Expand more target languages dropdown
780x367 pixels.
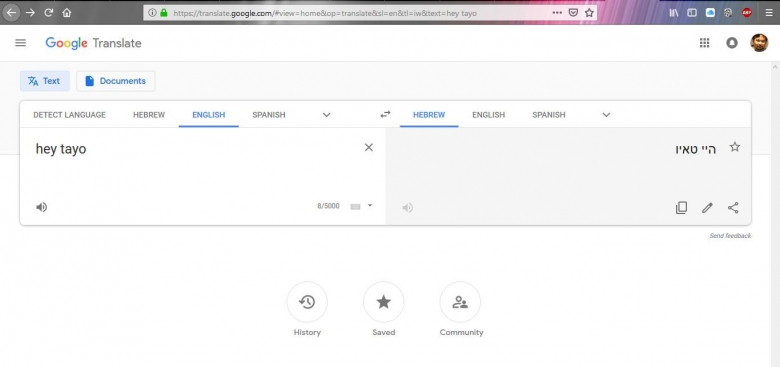(606, 115)
